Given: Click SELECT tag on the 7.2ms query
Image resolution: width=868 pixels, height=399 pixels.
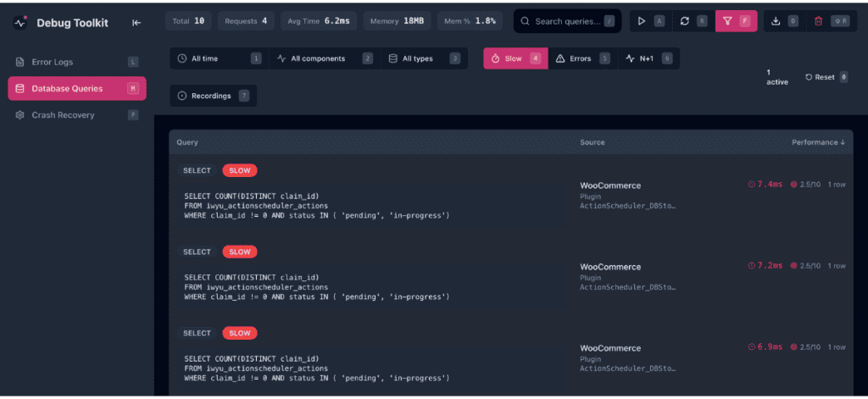Looking at the screenshot, I should [x=197, y=252].
